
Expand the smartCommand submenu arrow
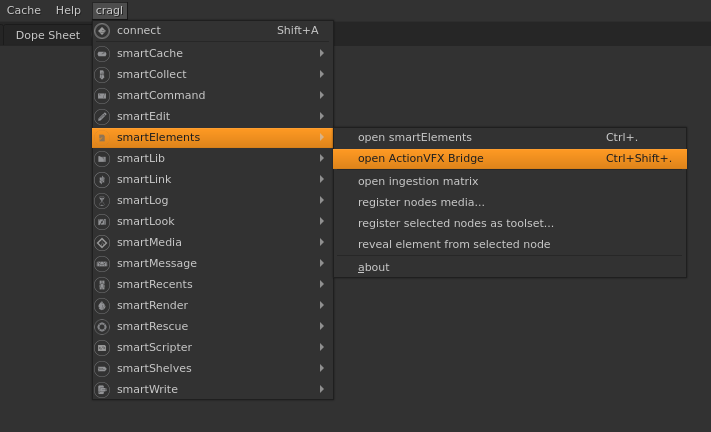[321, 95]
